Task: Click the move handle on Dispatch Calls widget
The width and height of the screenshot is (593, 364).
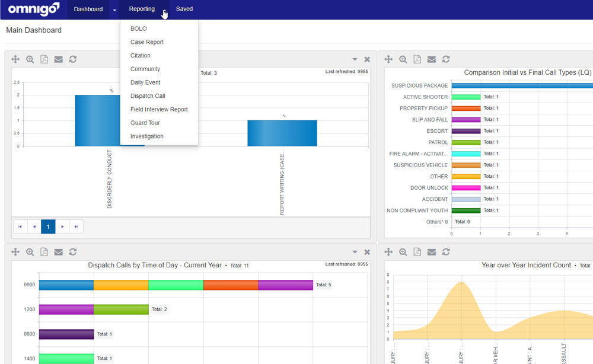Action: coord(15,252)
